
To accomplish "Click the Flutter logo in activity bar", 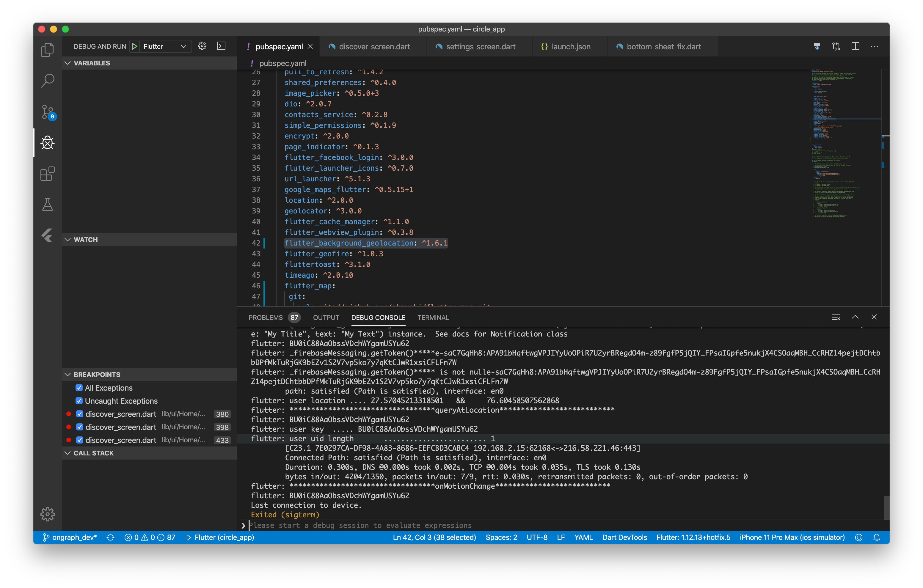I will tap(48, 235).
